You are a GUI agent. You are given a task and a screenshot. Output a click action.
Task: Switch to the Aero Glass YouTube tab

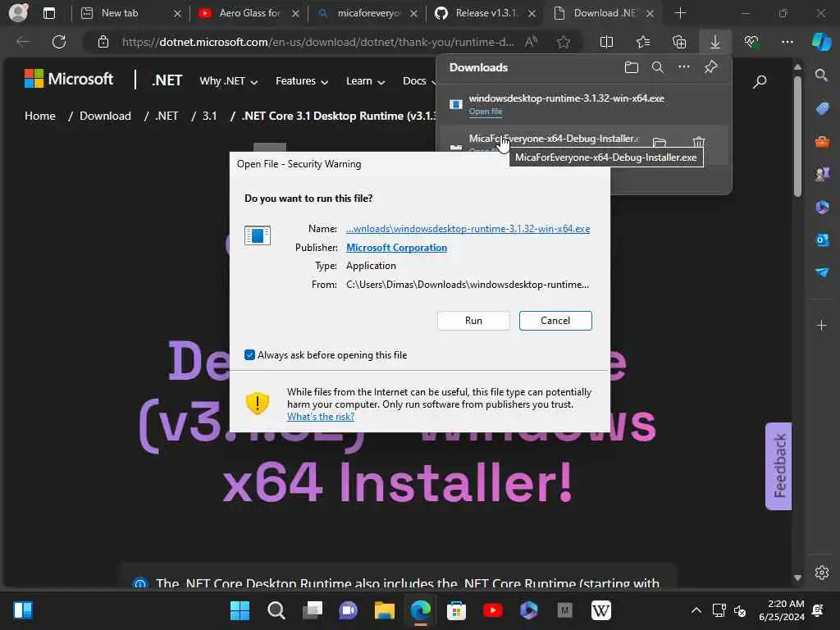coord(249,13)
